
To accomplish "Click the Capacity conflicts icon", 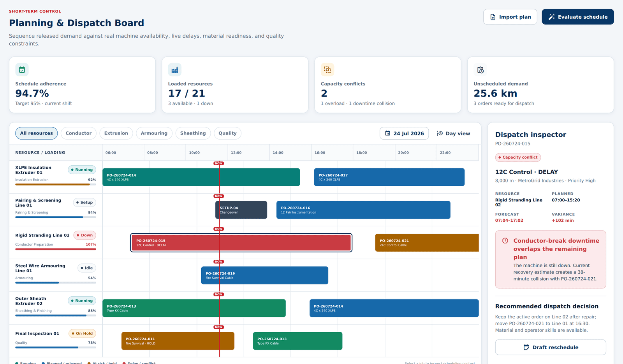I will click(x=327, y=70).
